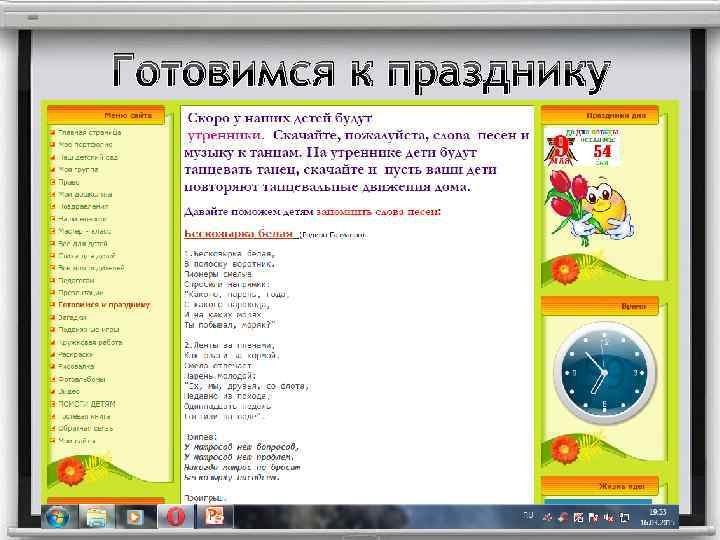Click the Меню сайта panel header

pyautogui.click(x=106, y=115)
